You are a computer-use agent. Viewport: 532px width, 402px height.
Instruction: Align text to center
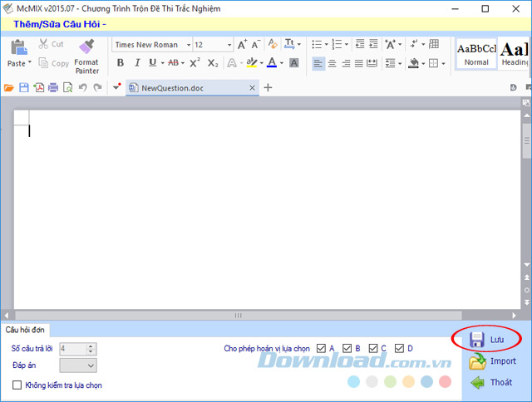pyautogui.click(x=332, y=63)
